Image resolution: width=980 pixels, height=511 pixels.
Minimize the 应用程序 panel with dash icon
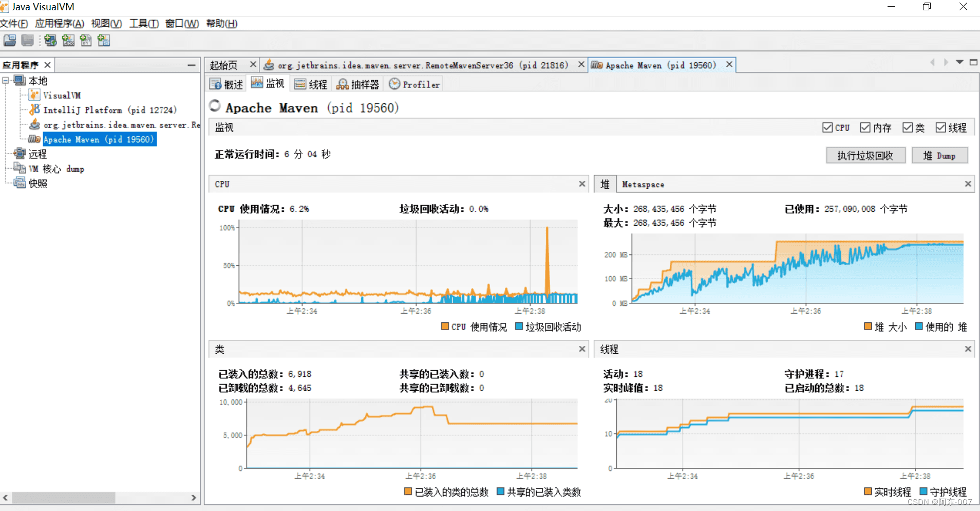[x=192, y=65]
